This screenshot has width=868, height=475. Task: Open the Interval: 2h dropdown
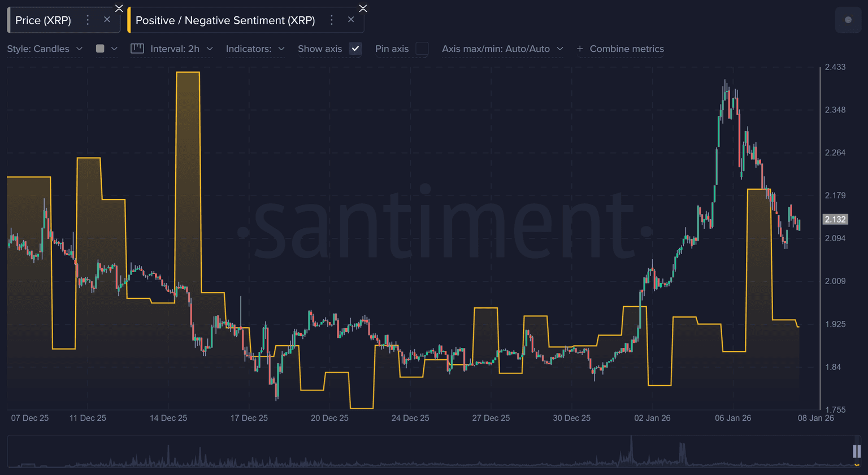[x=181, y=49]
